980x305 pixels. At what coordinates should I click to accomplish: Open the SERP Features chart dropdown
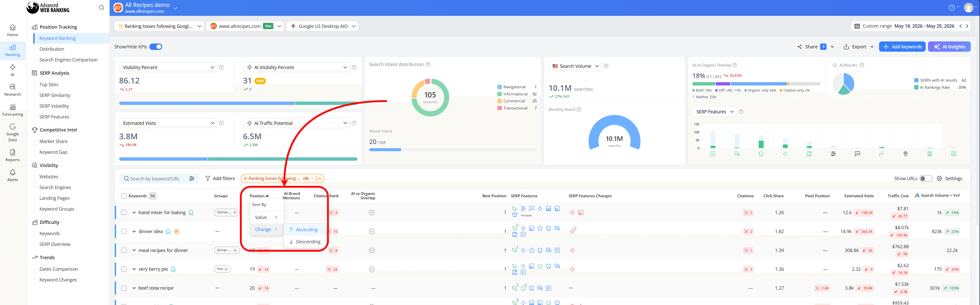715,112
